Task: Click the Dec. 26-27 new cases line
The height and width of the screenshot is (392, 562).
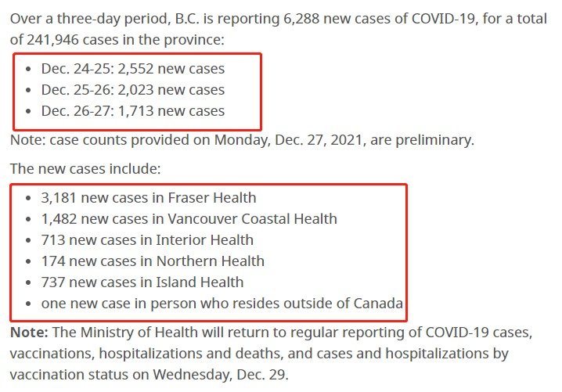Action: [x=133, y=111]
